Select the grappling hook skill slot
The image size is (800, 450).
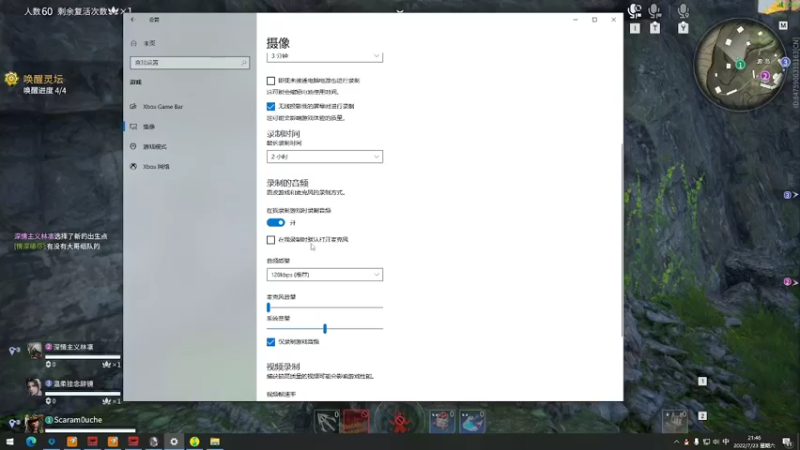327,421
